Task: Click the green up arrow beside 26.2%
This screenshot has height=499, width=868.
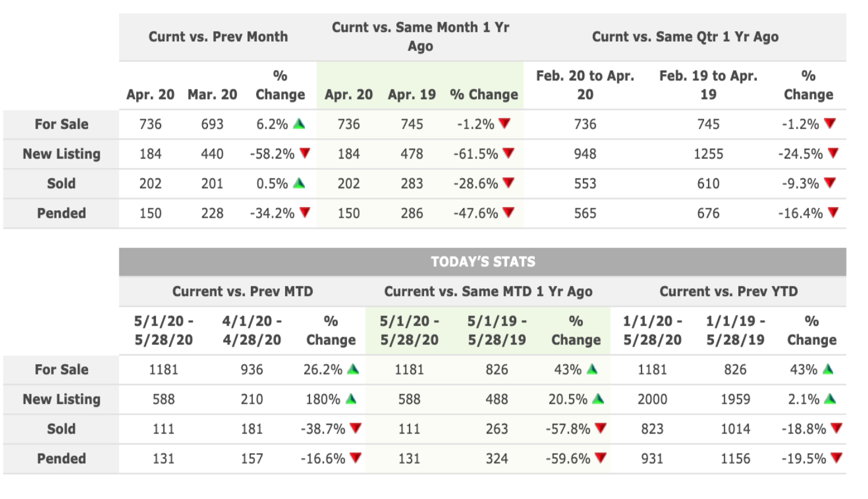Action: pos(353,369)
